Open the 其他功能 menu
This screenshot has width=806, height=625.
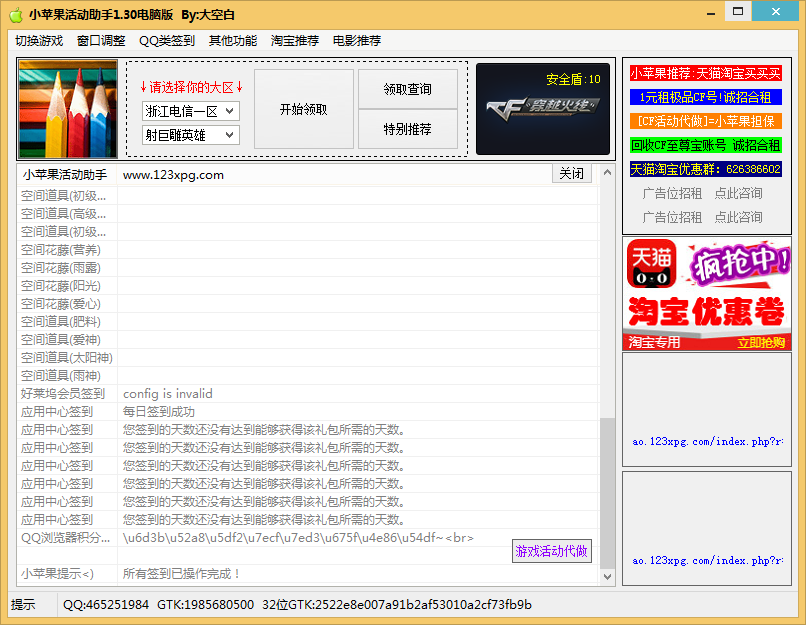click(x=233, y=41)
